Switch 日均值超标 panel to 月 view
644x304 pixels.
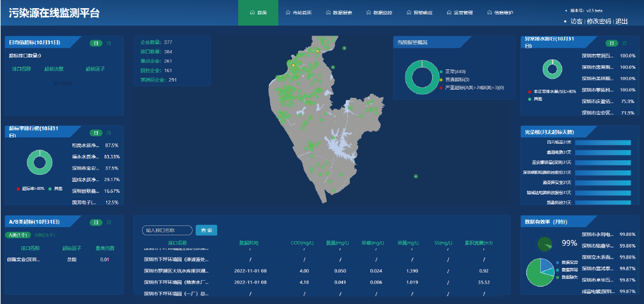(109, 43)
